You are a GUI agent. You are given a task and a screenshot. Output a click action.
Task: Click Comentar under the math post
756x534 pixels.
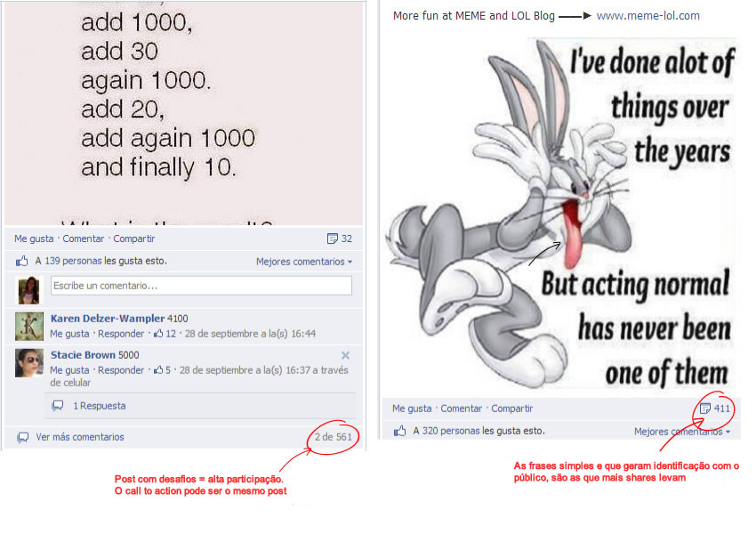coord(84,239)
